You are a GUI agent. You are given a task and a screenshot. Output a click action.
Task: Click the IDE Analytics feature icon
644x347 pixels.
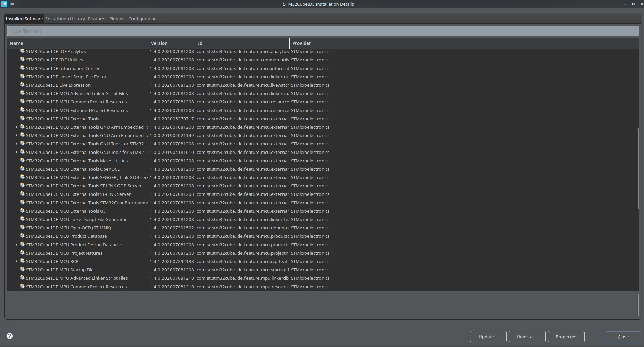23,51
